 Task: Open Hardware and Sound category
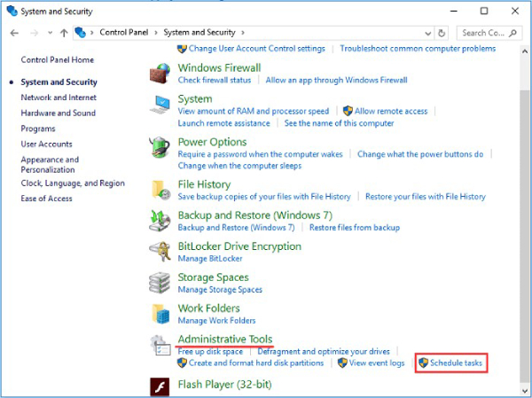pos(59,113)
